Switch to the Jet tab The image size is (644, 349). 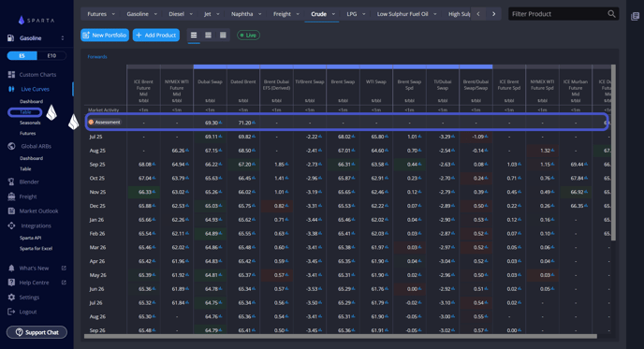(x=208, y=14)
